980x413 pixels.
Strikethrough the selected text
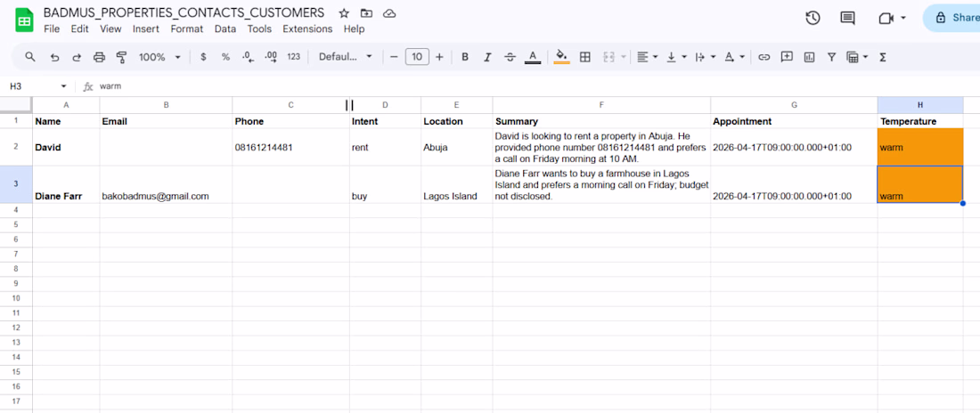[x=510, y=57]
